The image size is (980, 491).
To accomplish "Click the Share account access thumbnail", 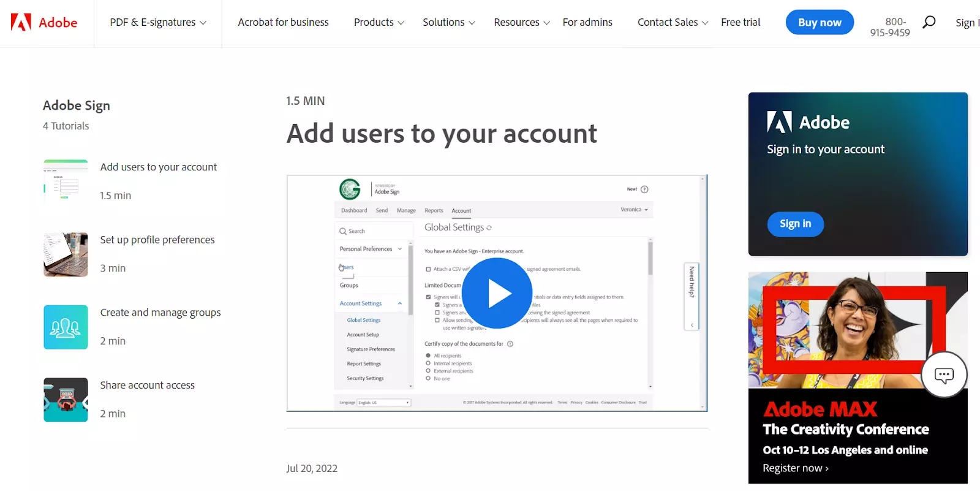I will 66,400.
